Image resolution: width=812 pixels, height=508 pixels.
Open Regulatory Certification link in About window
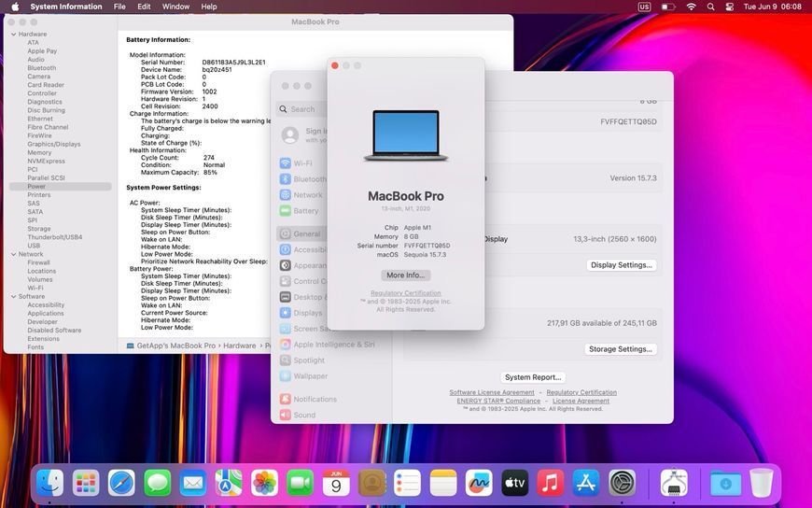405,293
